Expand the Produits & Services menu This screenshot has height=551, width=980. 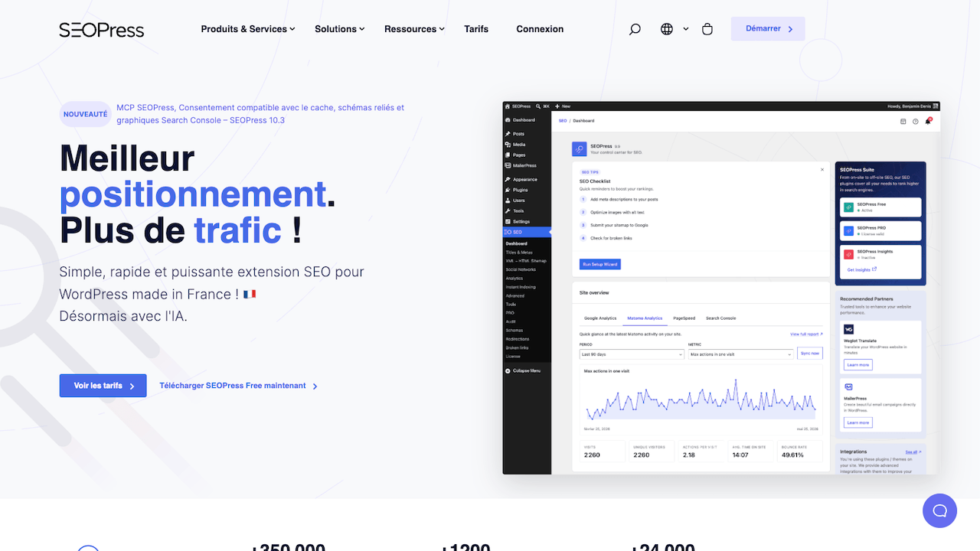tap(248, 29)
